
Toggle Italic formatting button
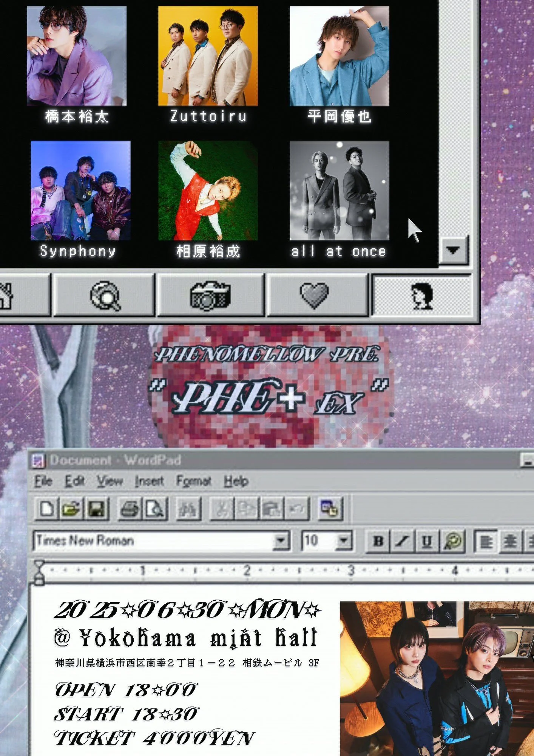tap(402, 541)
